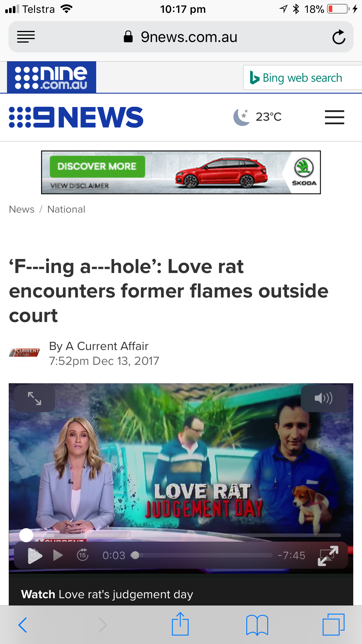The width and height of the screenshot is (362, 644).
Task: Tap the address bar URL field
Action: click(181, 37)
